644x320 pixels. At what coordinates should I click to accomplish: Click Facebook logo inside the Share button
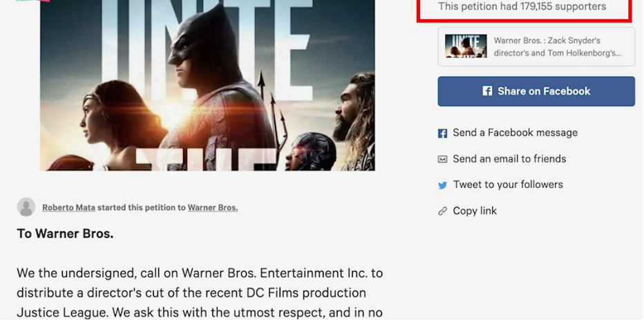click(487, 91)
